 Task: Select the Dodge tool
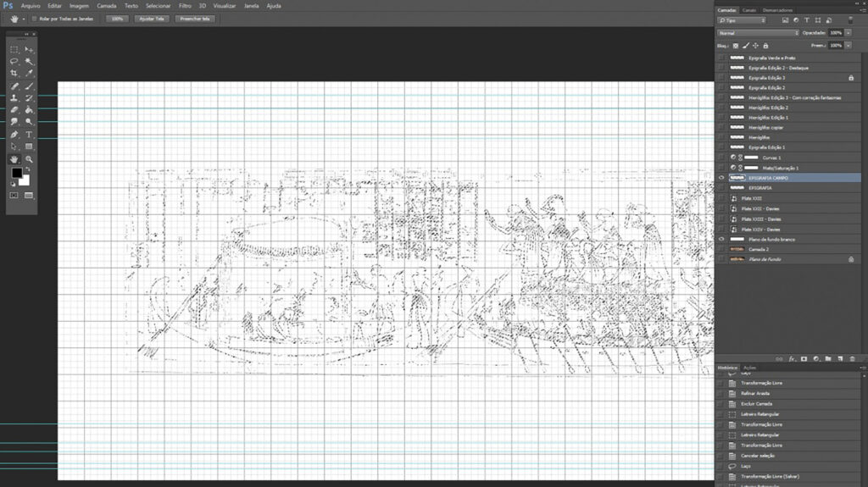point(29,122)
